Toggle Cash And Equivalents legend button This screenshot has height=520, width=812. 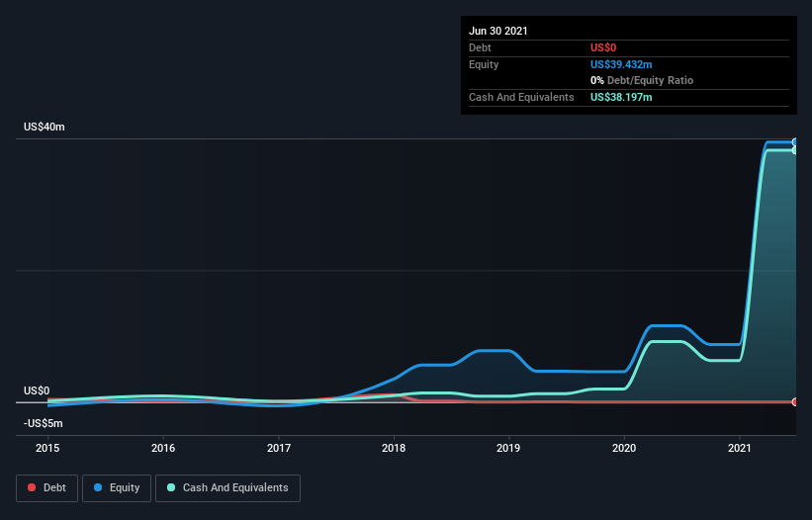pyautogui.click(x=227, y=488)
